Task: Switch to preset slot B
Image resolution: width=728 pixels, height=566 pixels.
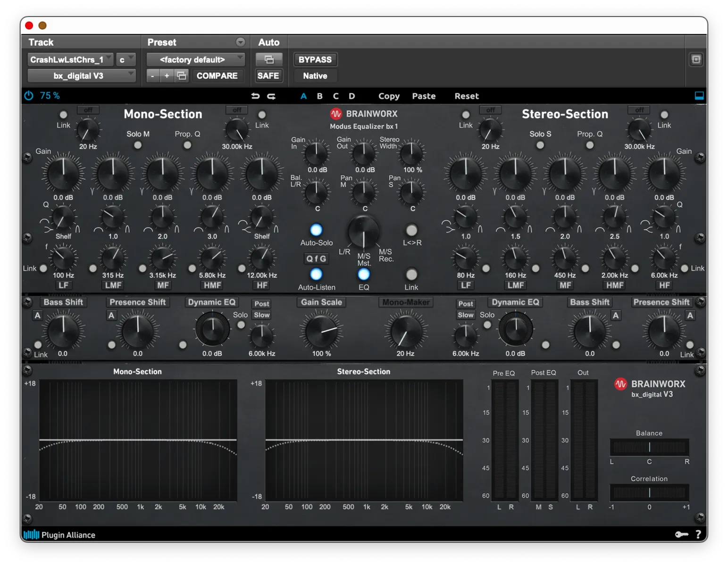Action: tap(319, 96)
